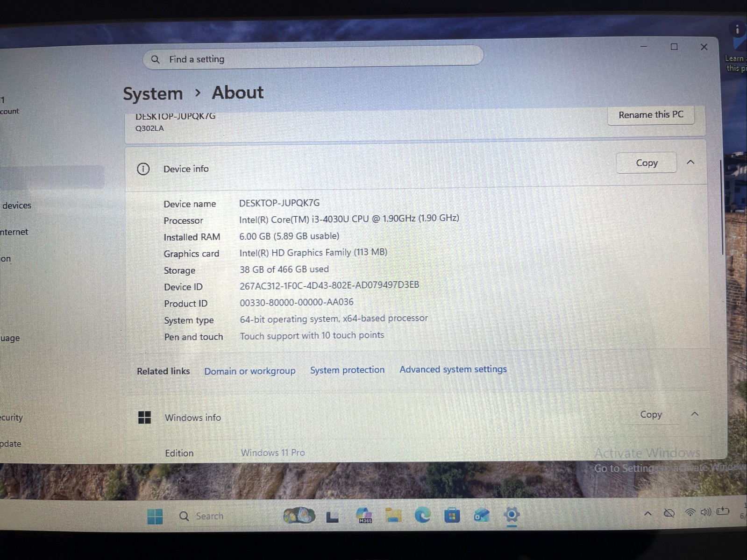Click the Q302LA model text
The height and width of the screenshot is (560, 747).
[149, 128]
